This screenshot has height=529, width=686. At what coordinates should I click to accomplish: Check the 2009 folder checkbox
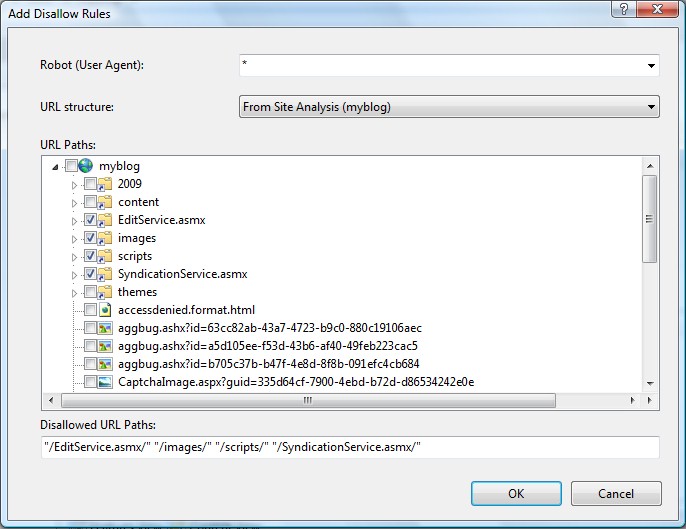tap(90, 184)
